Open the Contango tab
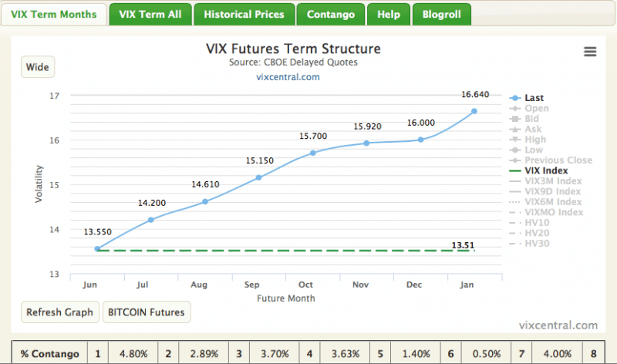Viewport: 617px width, 364px height. (331, 14)
